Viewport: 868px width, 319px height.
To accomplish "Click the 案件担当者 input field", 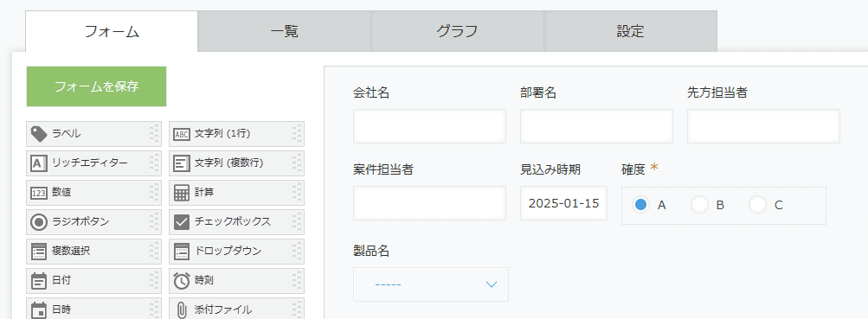I will [429, 203].
